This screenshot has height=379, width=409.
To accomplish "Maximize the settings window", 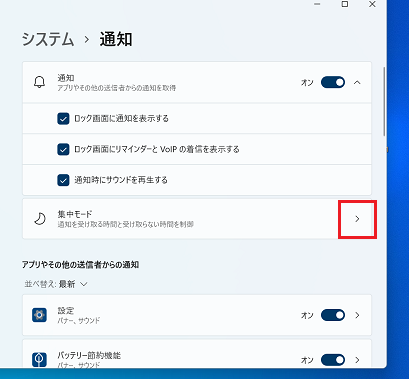I will click(x=345, y=4).
